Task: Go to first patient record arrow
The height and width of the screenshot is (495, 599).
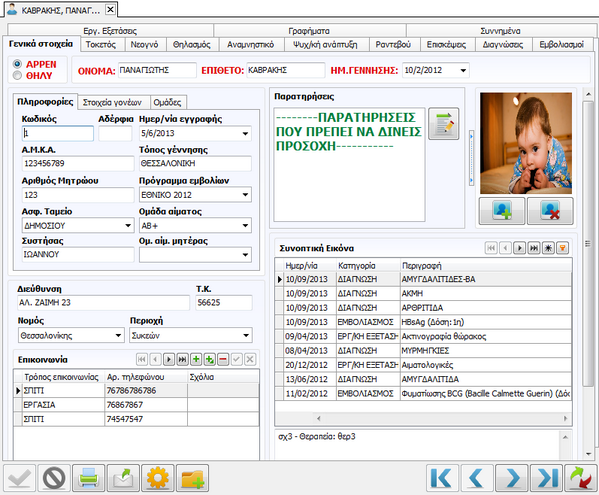Action: [x=442, y=477]
